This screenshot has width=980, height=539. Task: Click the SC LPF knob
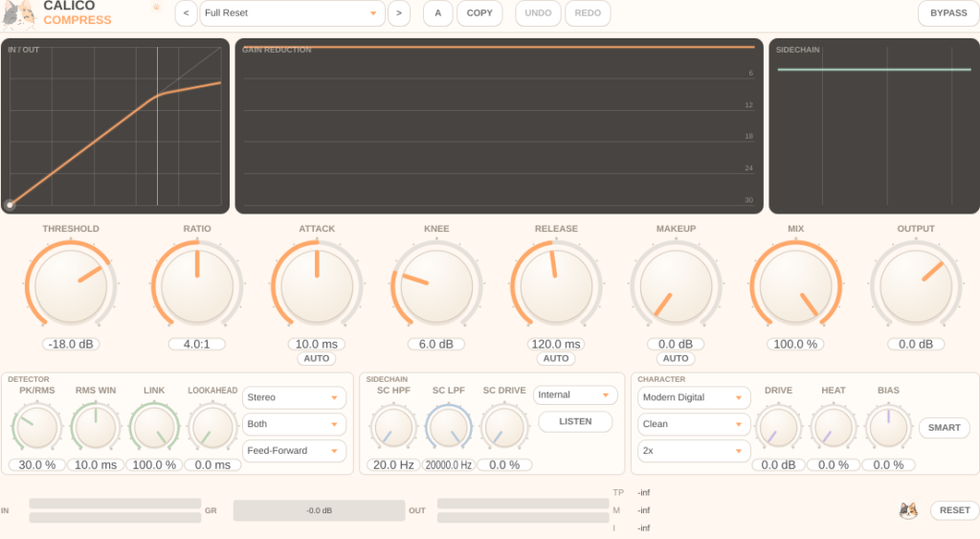[x=448, y=428]
